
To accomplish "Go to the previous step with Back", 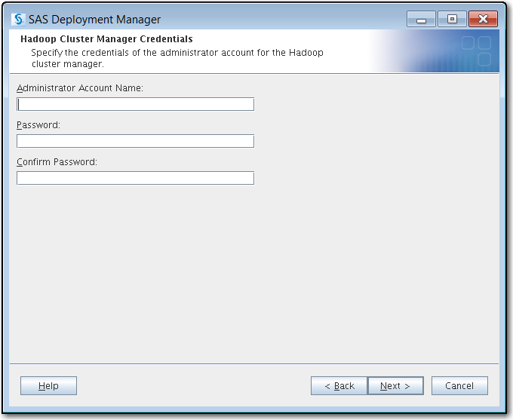I will [339, 385].
